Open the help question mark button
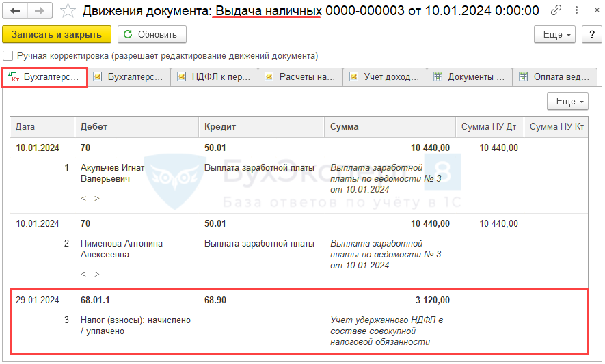605x364 pixels. [592, 34]
